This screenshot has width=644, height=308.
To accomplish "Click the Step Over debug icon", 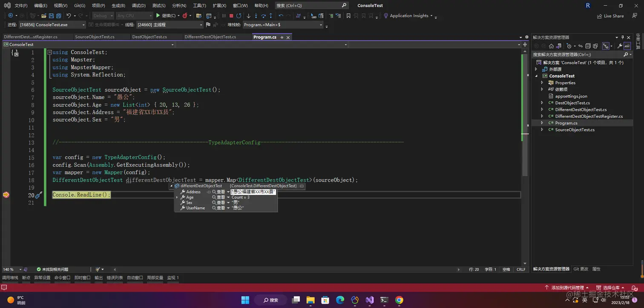I will point(263,16).
